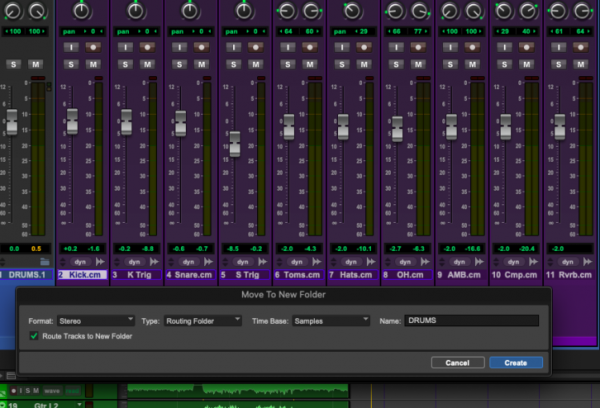Click the Kick.cm volume fader

pyautogui.click(x=72, y=121)
